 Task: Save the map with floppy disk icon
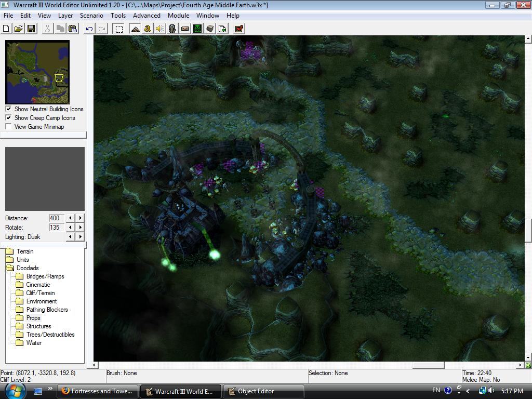tap(31, 29)
